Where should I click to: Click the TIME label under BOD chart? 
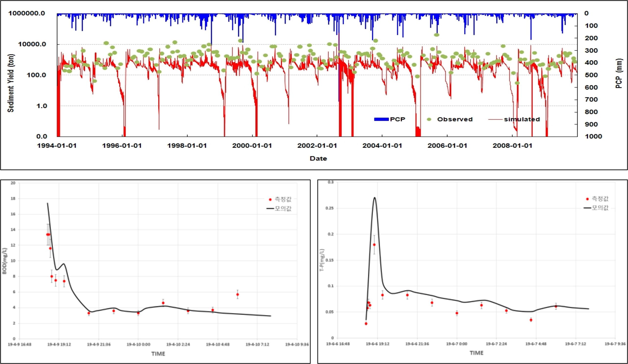pos(158,353)
